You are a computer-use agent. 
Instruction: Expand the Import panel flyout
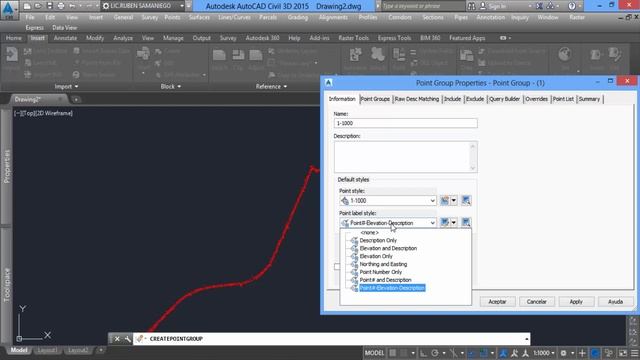[66, 87]
